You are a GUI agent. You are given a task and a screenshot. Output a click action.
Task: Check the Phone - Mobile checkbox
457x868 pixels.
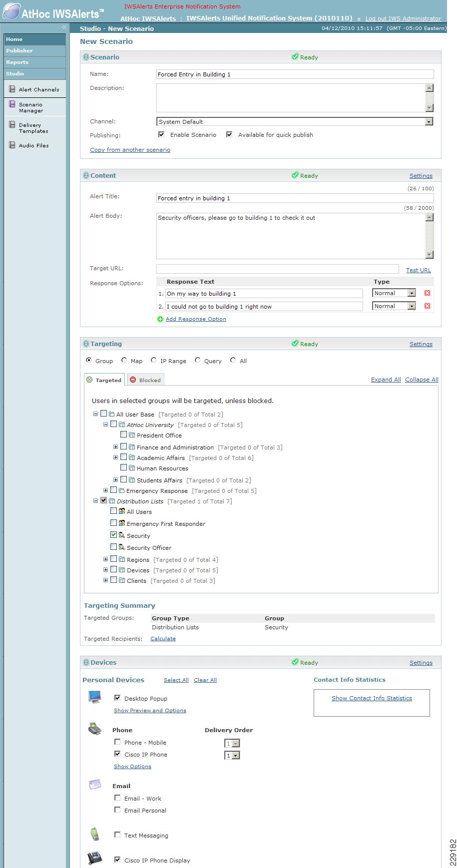coord(117,742)
